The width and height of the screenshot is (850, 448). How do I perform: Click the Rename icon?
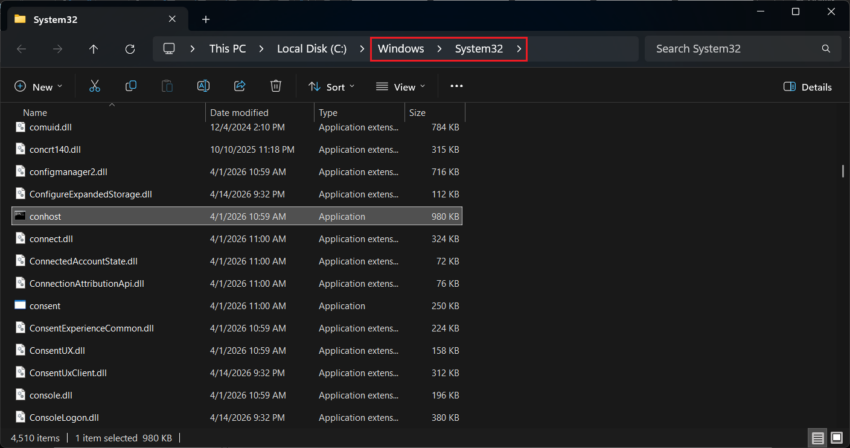point(203,86)
